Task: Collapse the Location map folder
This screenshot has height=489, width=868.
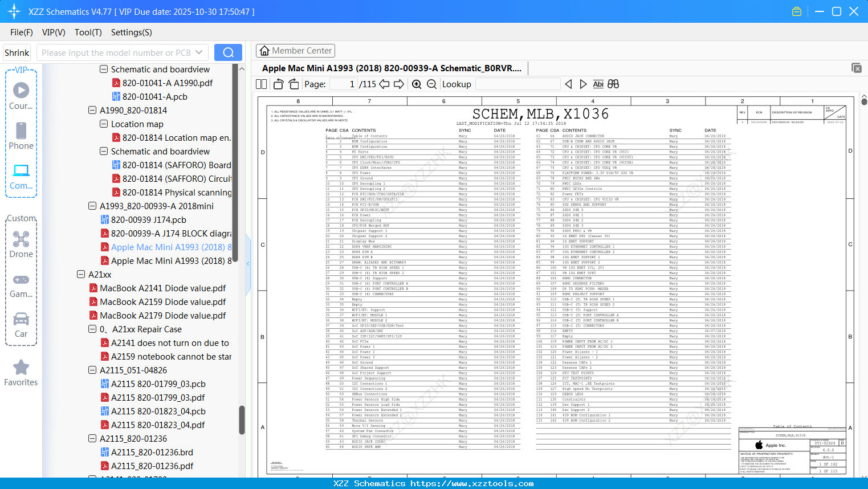Action: click(104, 124)
